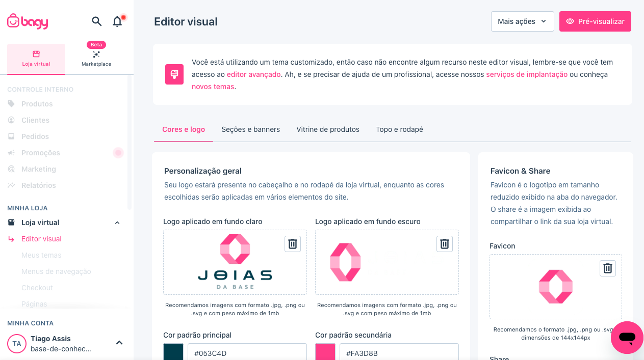The height and width of the screenshot is (360, 644).
Task: Open the Vitrine de produtos tab
Action: [x=328, y=129]
